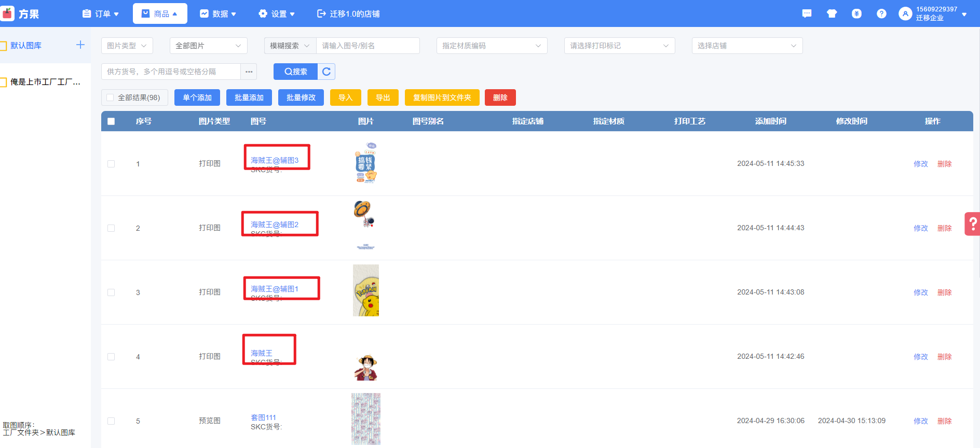Open the 数据 menu
Viewport: 980px width, 448px height.
[x=218, y=14]
